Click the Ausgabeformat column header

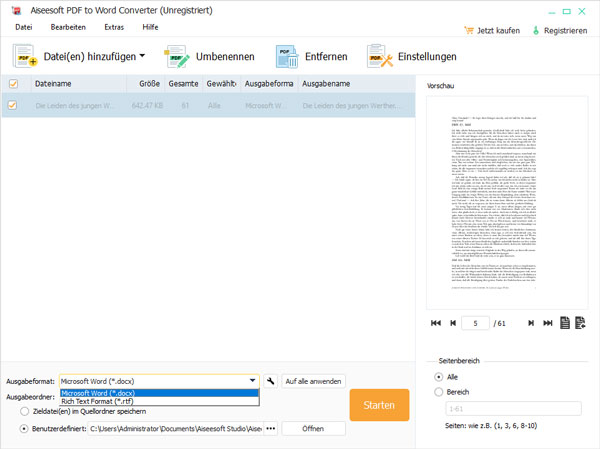(269, 83)
